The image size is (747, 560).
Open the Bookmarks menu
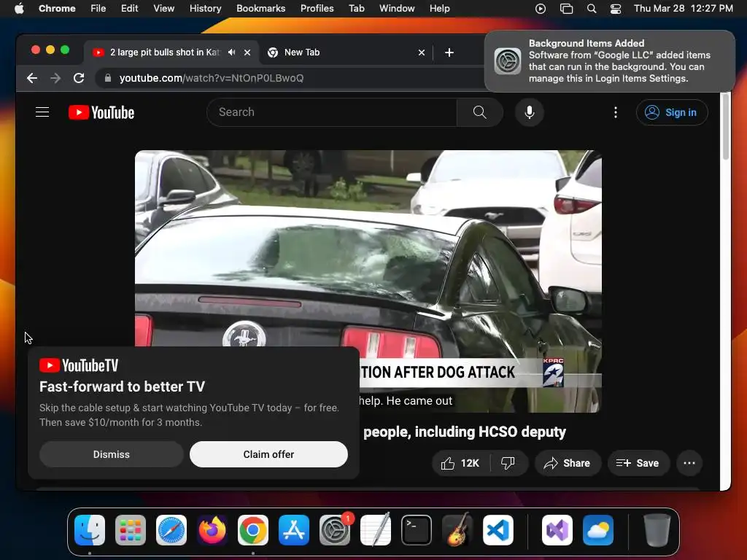click(x=260, y=9)
